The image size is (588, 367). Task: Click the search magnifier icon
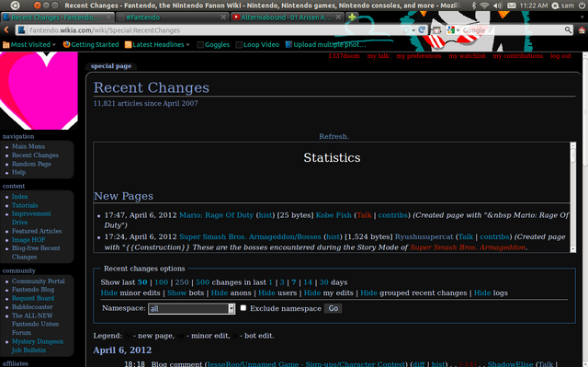point(568,30)
